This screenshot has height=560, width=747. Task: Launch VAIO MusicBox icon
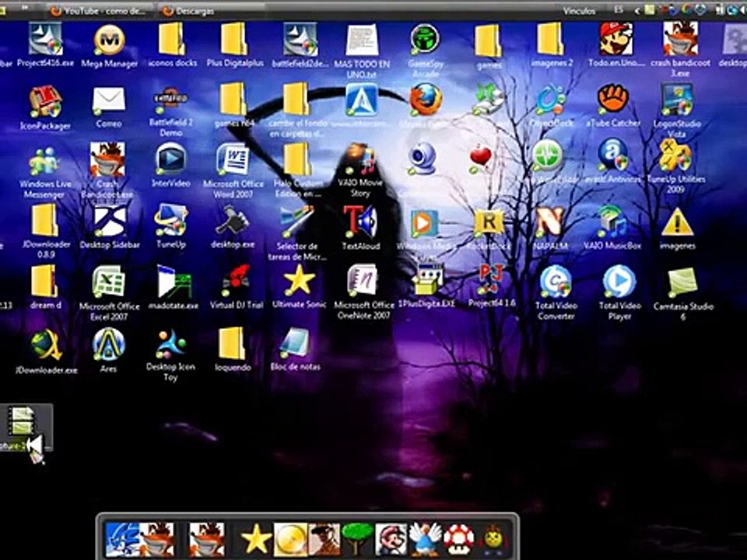(x=612, y=222)
